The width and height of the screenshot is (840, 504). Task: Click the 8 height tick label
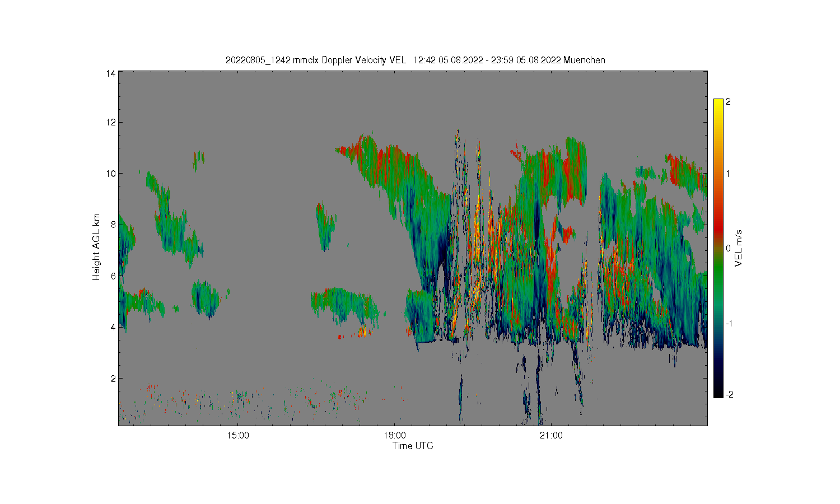[113, 225]
